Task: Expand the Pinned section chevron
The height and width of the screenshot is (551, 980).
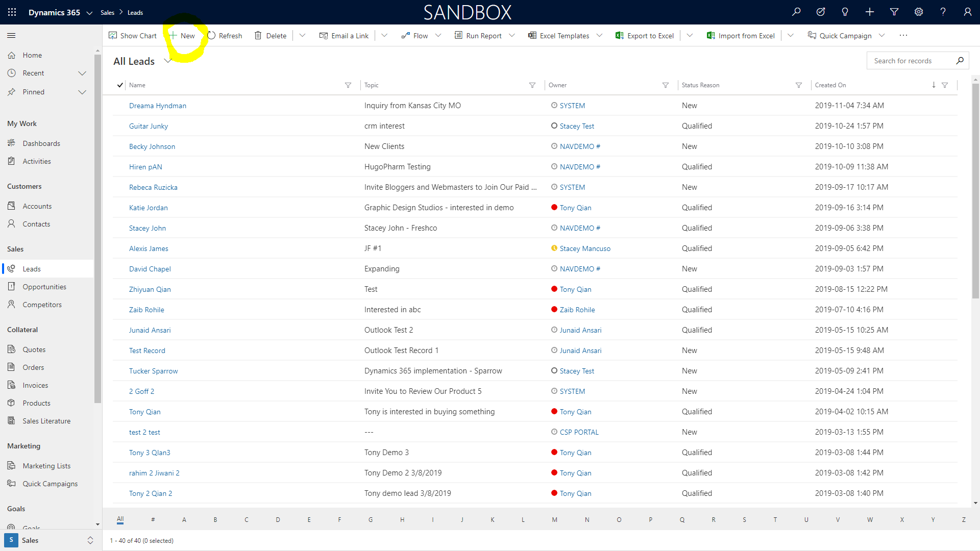Action: pyautogui.click(x=82, y=92)
